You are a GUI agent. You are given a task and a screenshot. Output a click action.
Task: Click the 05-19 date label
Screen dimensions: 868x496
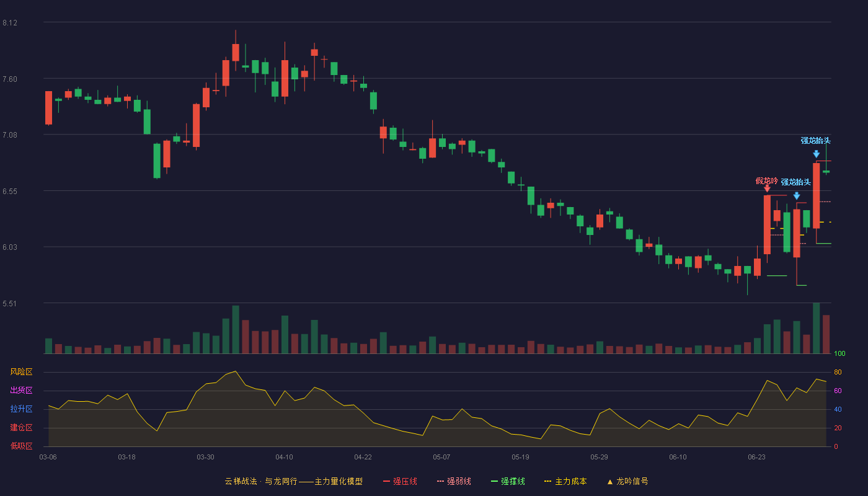click(520, 457)
